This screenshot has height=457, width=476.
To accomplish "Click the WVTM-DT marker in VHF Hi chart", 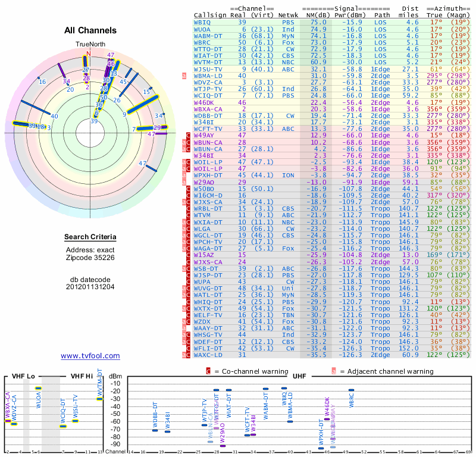I will [x=100, y=399].
